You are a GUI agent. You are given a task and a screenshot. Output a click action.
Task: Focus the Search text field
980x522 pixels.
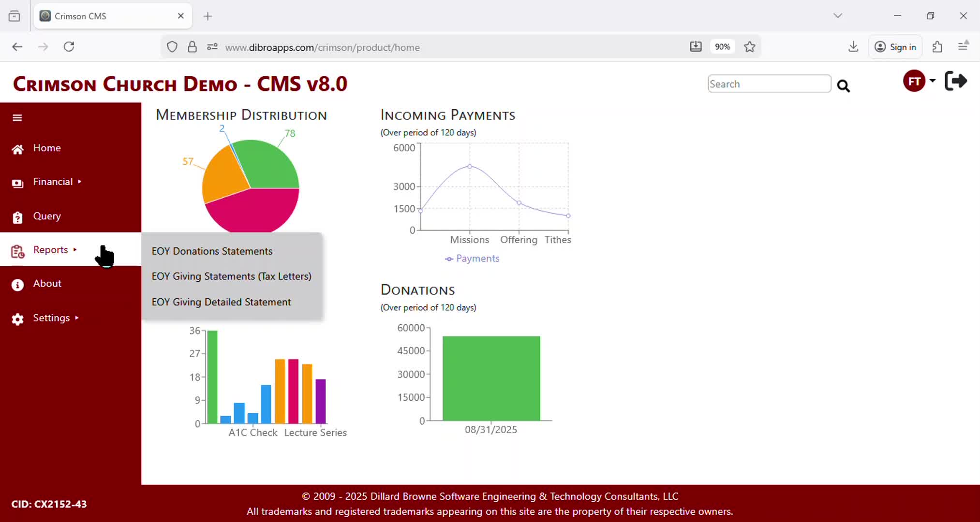(769, 84)
